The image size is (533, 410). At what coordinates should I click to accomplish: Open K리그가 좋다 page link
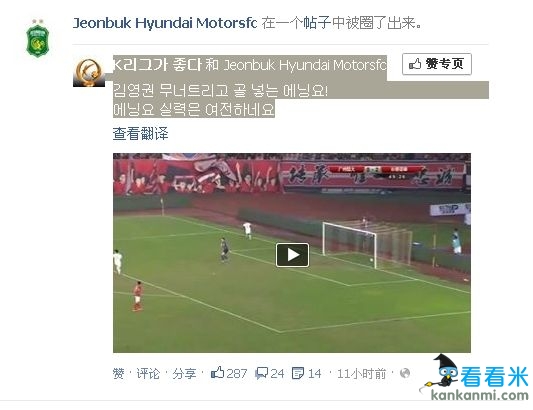pyautogui.click(x=157, y=64)
